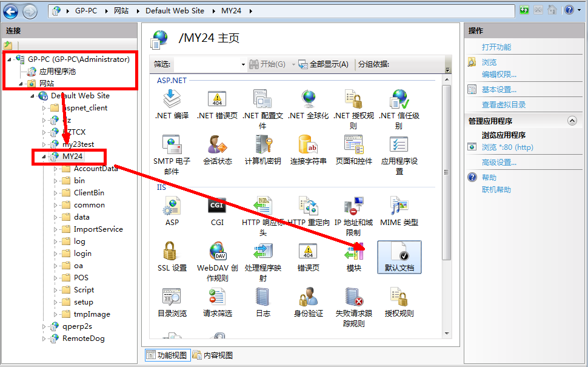
Task: Open the 开始(G) dropdown arrow
Action: click(293, 64)
